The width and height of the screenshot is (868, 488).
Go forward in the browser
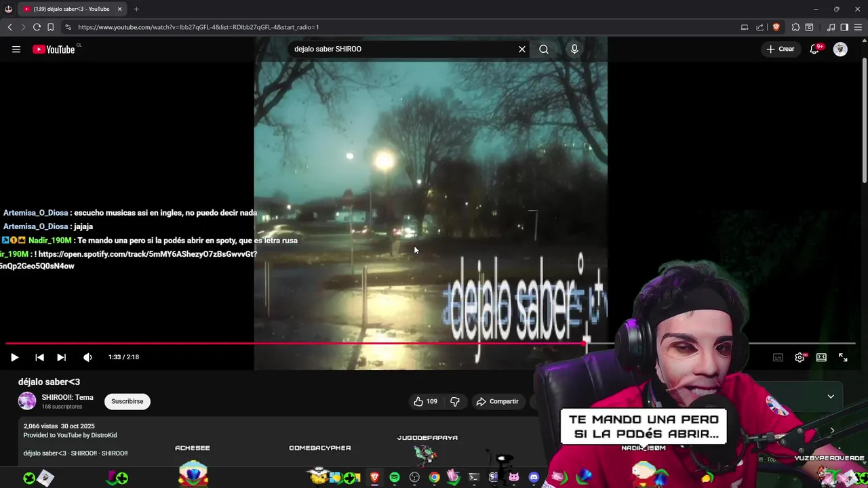pyautogui.click(x=22, y=27)
